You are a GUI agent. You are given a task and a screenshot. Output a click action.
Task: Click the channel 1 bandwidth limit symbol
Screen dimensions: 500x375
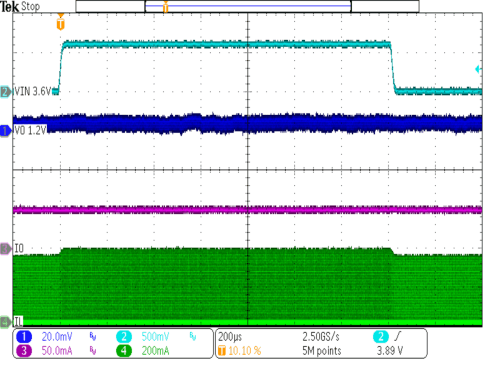93,337
